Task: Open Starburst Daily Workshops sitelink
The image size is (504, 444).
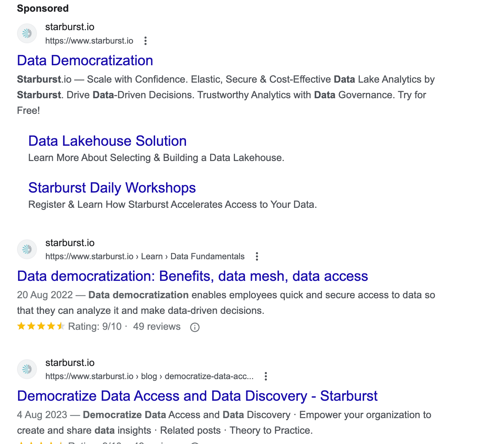Action: click(112, 188)
